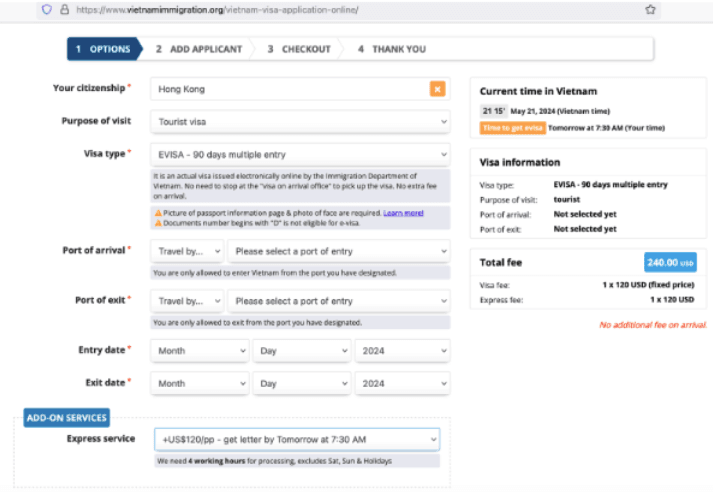
Task: Bookmark this page with the star icon
Action: pyautogui.click(x=650, y=9)
